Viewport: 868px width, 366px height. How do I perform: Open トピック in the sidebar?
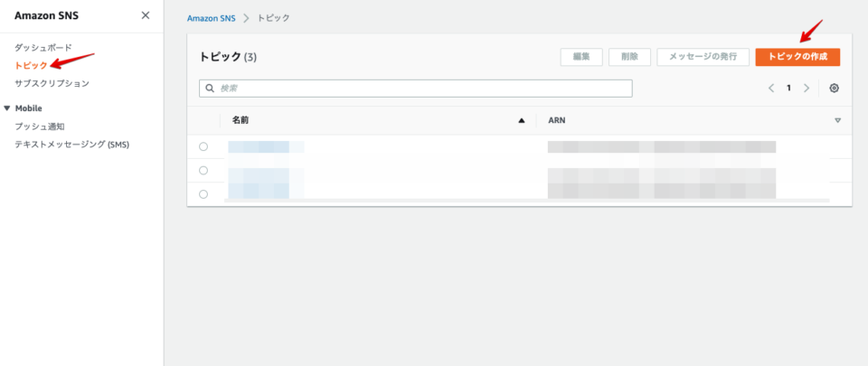[x=31, y=65]
